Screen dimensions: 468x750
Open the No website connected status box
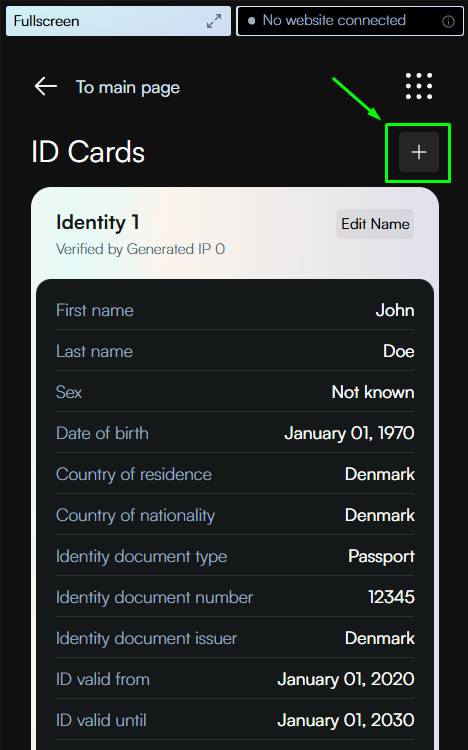pos(350,21)
